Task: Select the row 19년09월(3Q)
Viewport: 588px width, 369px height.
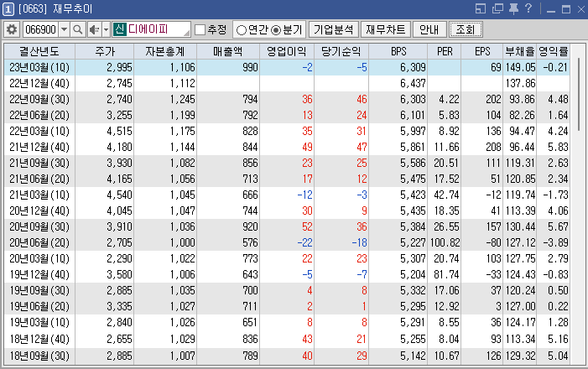Action: [287, 290]
